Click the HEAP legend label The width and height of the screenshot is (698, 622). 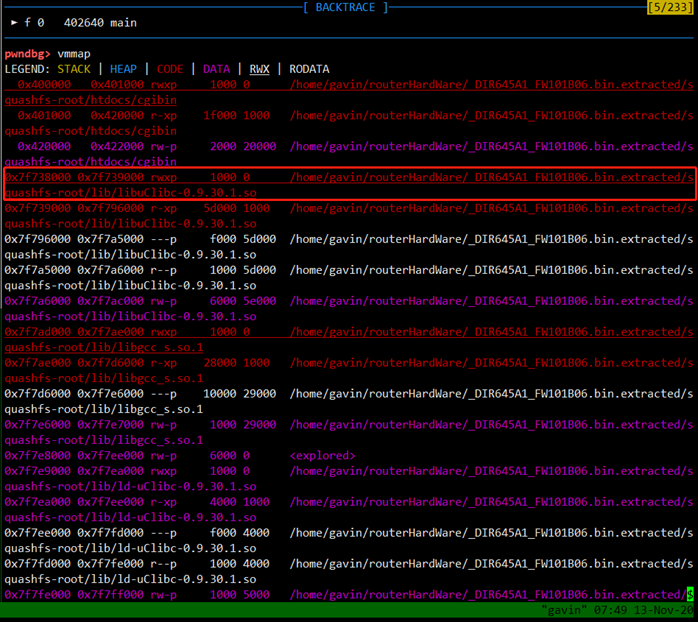click(123, 69)
